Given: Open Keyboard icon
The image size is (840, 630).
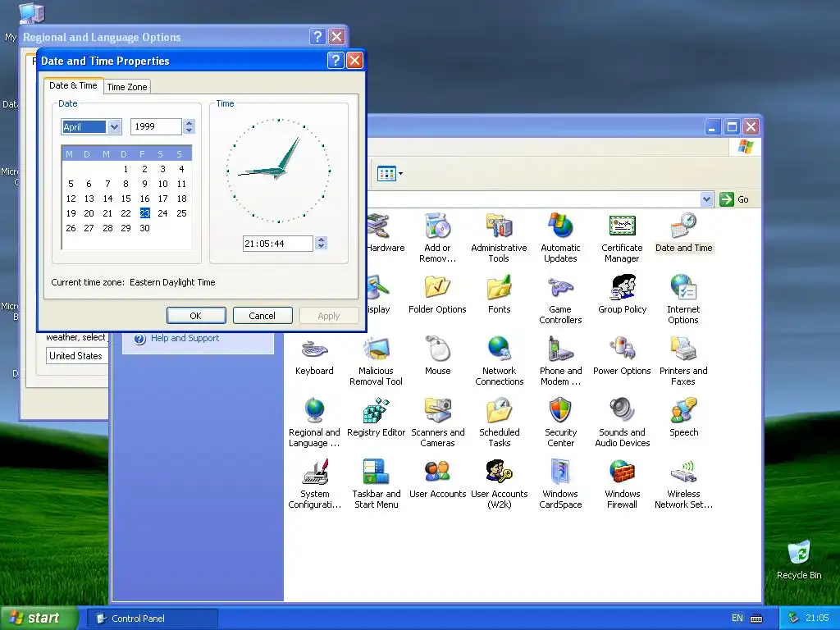Looking at the screenshot, I should [314, 355].
